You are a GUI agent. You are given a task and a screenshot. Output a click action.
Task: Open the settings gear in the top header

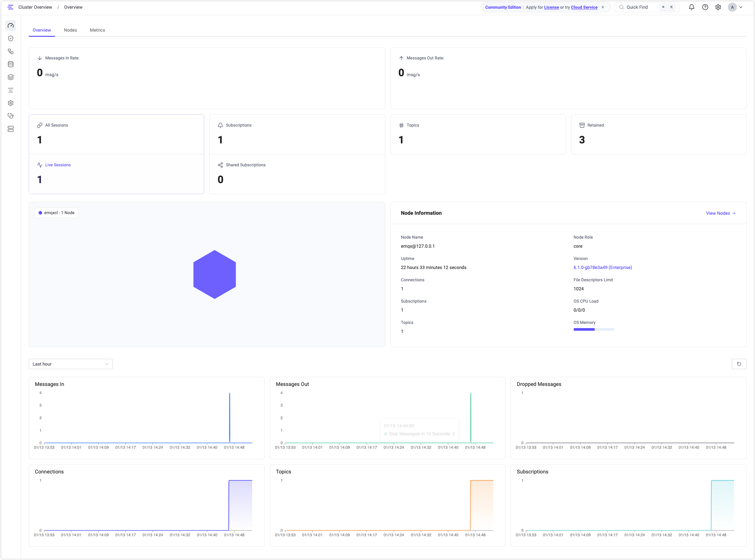tap(718, 7)
